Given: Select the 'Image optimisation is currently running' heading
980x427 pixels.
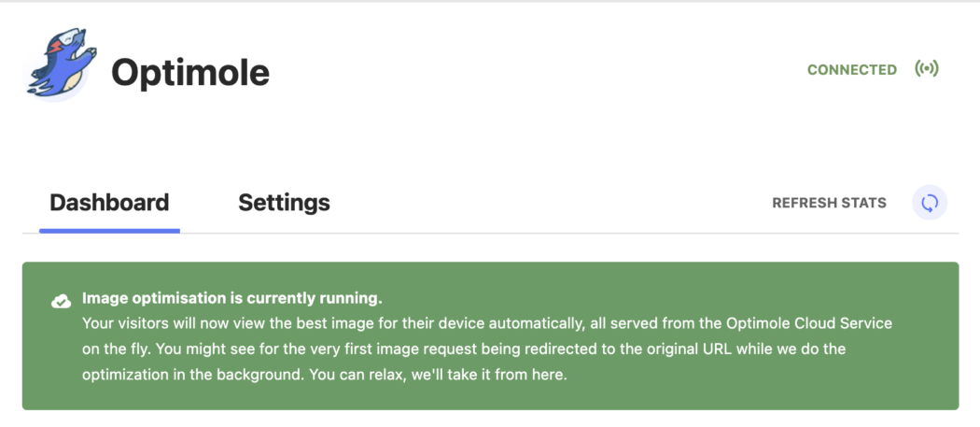Looking at the screenshot, I should (x=231, y=299).
